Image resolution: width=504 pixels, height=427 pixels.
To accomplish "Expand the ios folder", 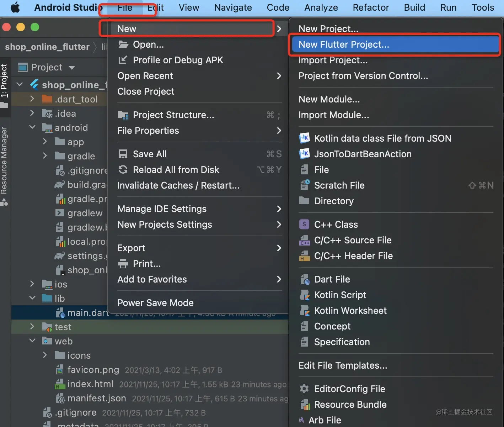I will 32,284.
